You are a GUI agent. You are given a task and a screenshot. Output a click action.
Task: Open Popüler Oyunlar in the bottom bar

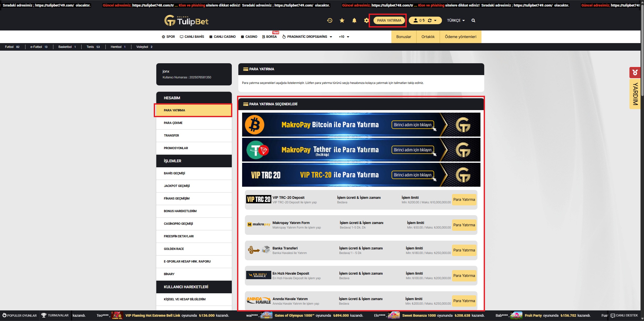(20, 315)
